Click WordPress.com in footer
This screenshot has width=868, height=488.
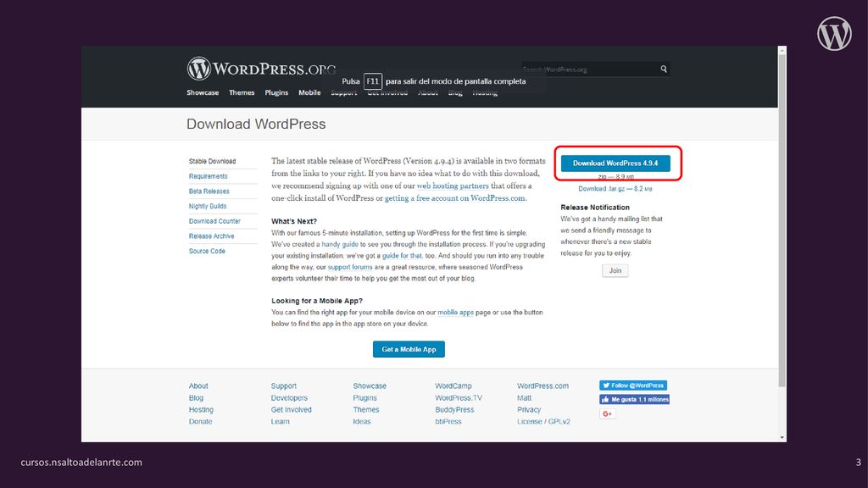coord(542,385)
